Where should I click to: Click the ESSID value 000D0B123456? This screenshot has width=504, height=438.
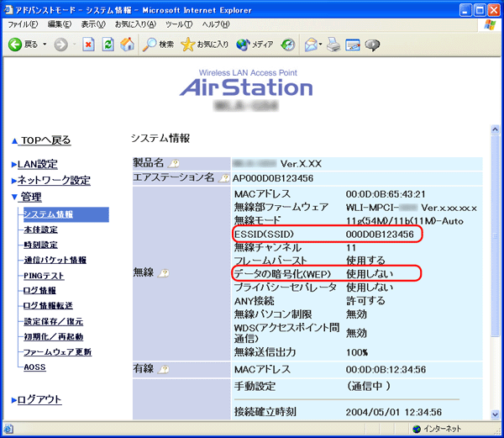tap(380, 235)
